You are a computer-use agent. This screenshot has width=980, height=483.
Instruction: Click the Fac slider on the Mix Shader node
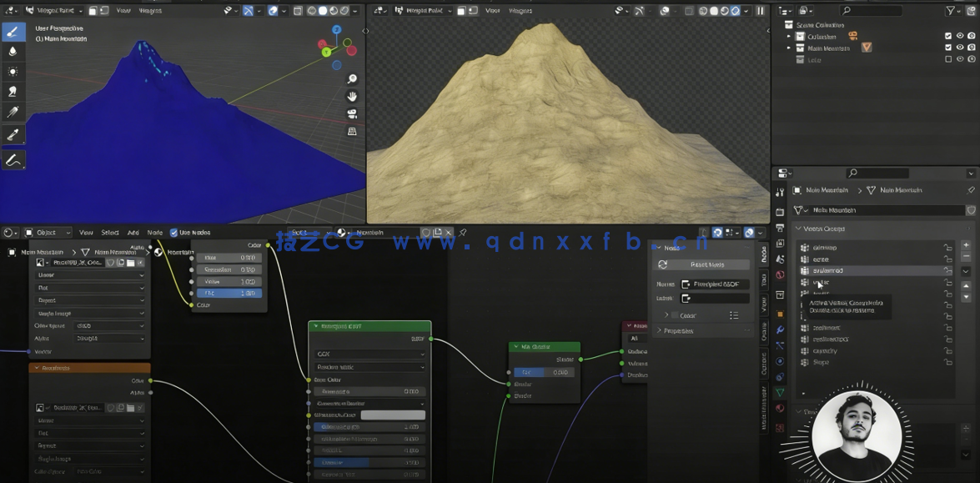pos(545,372)
